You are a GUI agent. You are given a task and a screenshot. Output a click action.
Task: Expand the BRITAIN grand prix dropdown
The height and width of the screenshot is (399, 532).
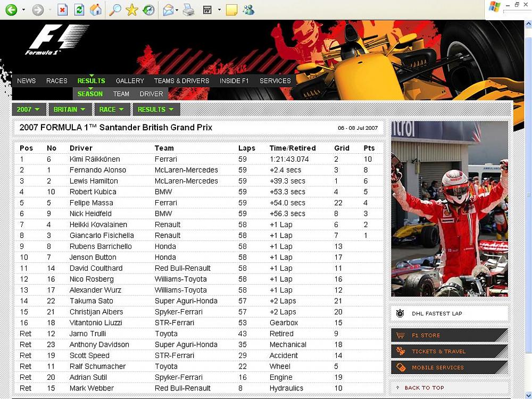click(70, 109)
